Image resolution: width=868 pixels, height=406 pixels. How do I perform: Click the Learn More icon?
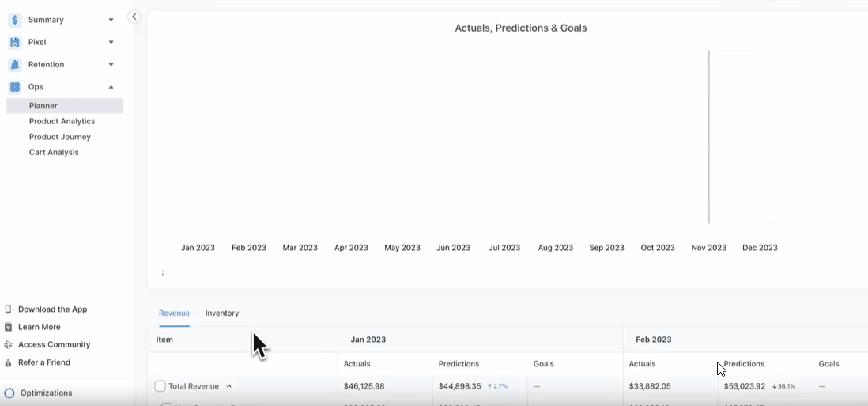pyautogui.click(x=9, y=327)
